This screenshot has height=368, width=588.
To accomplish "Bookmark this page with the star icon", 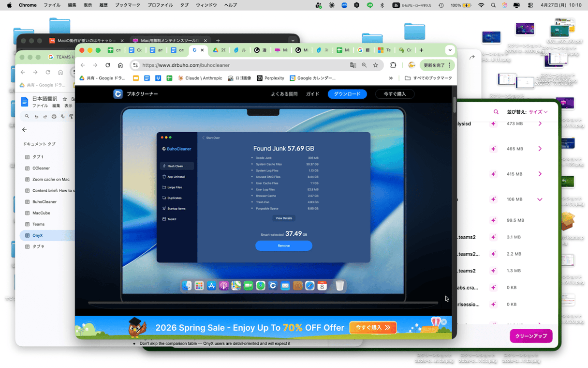I will tap(375, 65).
